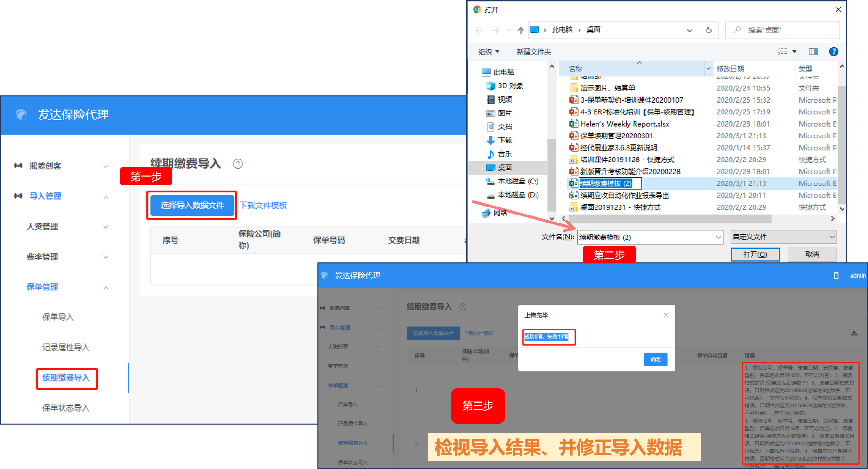This screenshot has height=469, width=868.
Task: Close the 上传完毕 popup with the X icon
Action: (666, 315)
